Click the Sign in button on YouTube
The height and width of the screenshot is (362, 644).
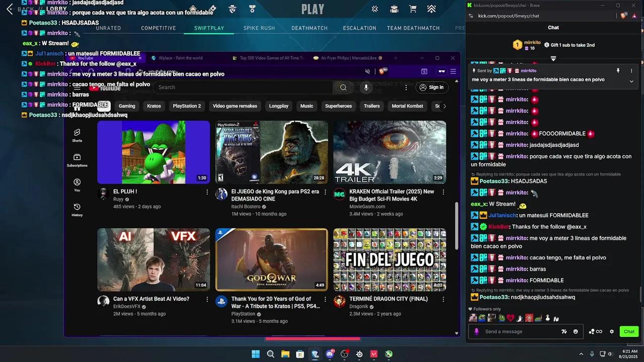pyautogui.click(x=431, y=87)
